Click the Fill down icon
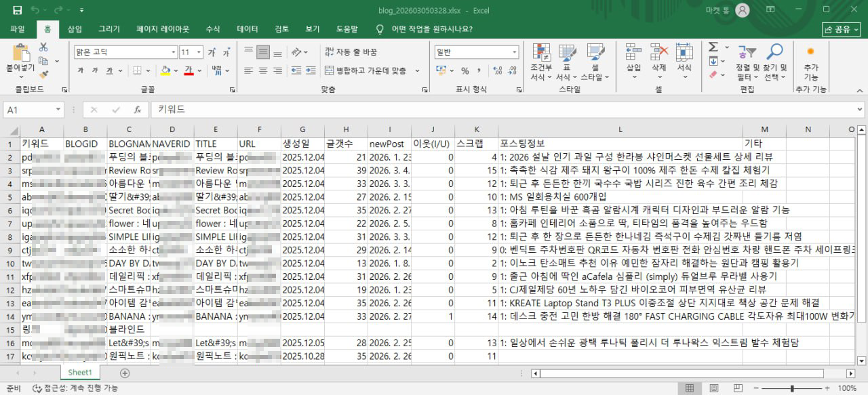The height and width of the screenshot is (395, 868). point(713,61)
